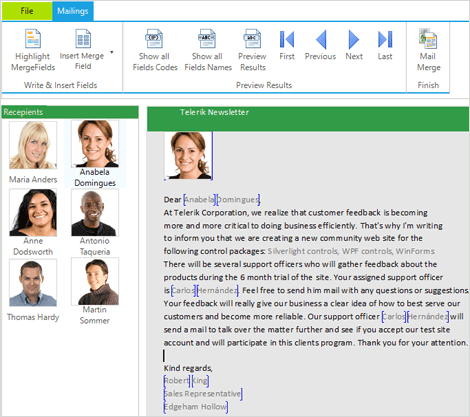Jump to the Last record

pyautogui.click(x=385, y=39)
